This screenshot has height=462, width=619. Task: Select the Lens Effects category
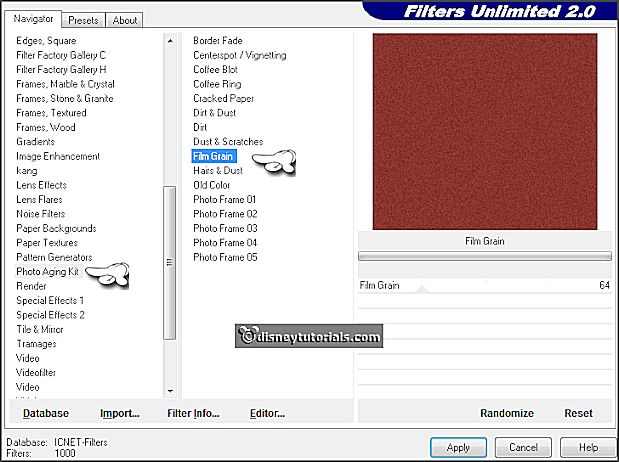pyautogui.click(x=41, y=185)
